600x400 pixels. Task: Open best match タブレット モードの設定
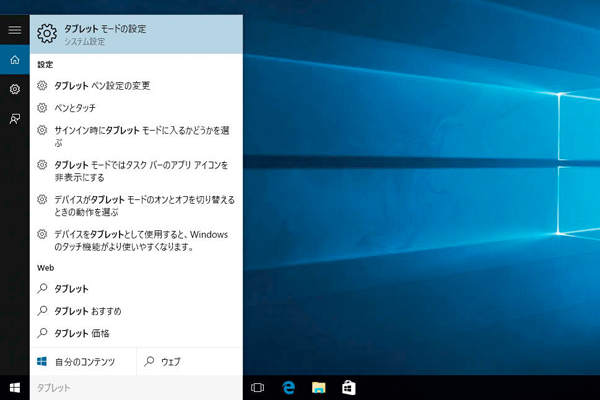coord(136,34)
